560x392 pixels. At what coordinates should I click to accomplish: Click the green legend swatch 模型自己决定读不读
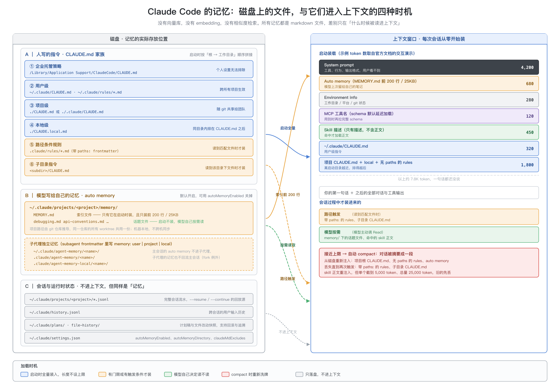(x=168, y=374)
